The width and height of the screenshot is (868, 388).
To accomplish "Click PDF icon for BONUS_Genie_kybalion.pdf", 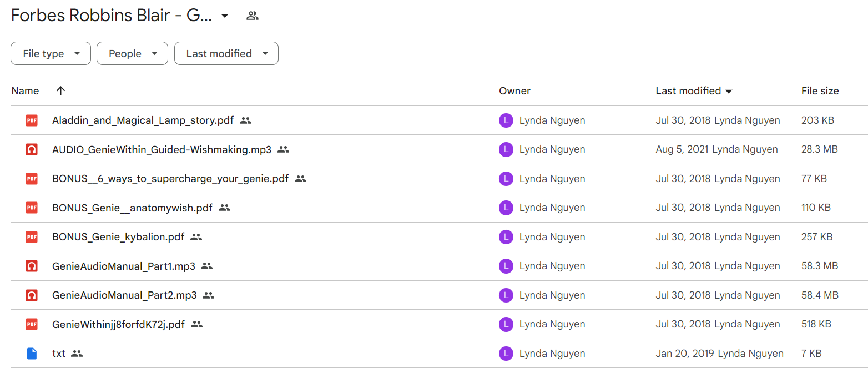I will click(32, 237).
